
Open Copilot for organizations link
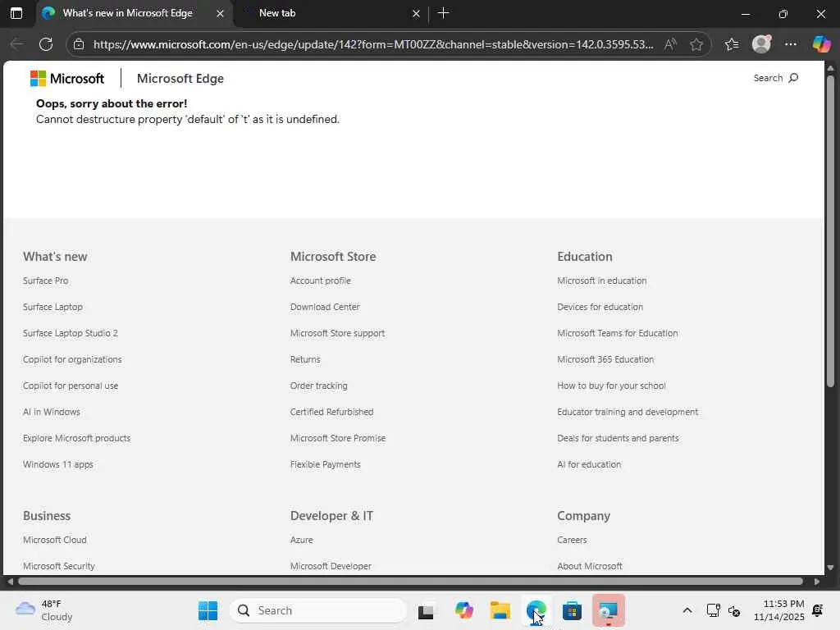(x=72, y=359)
